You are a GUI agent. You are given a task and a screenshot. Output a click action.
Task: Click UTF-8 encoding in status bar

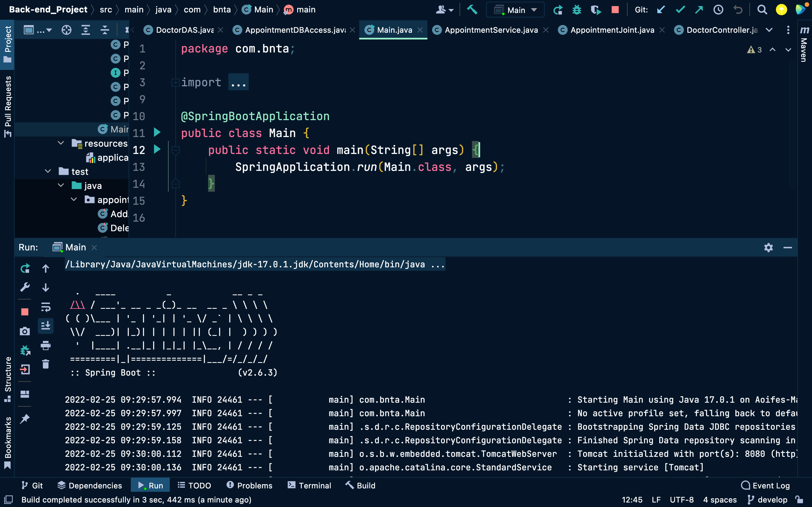(681, 500)
